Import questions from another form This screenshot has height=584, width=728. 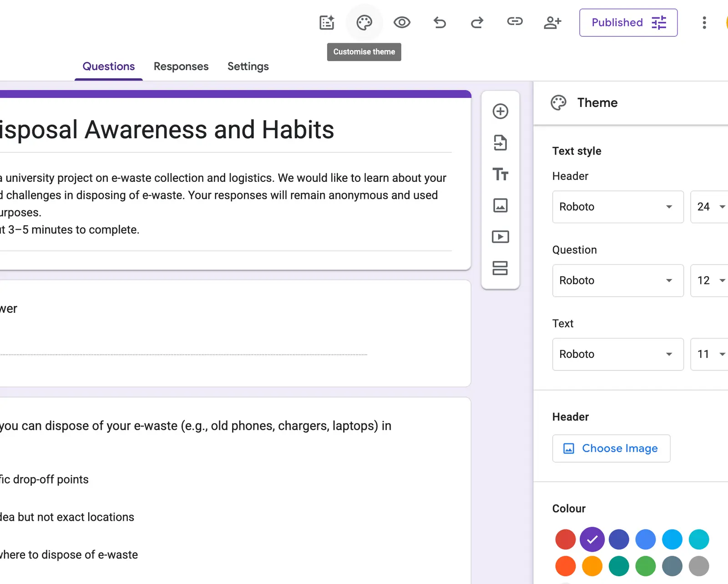(500, 143)
